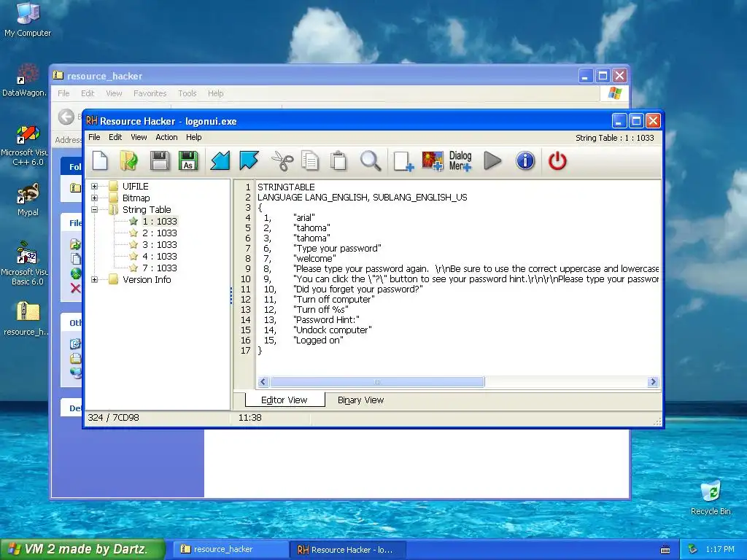Expand the UIFILE tree node
Screen dimensions: 747x560
[x=94, y=186]
